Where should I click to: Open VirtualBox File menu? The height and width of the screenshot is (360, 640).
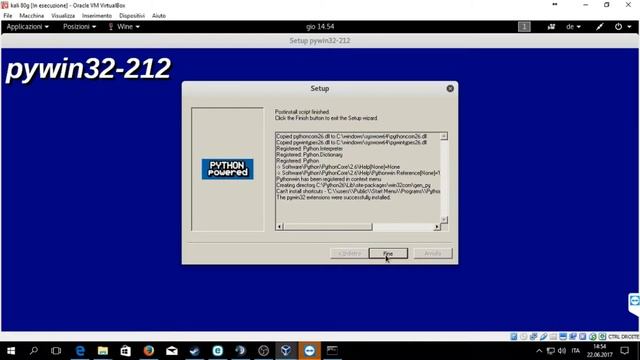(x=8, y=16)
